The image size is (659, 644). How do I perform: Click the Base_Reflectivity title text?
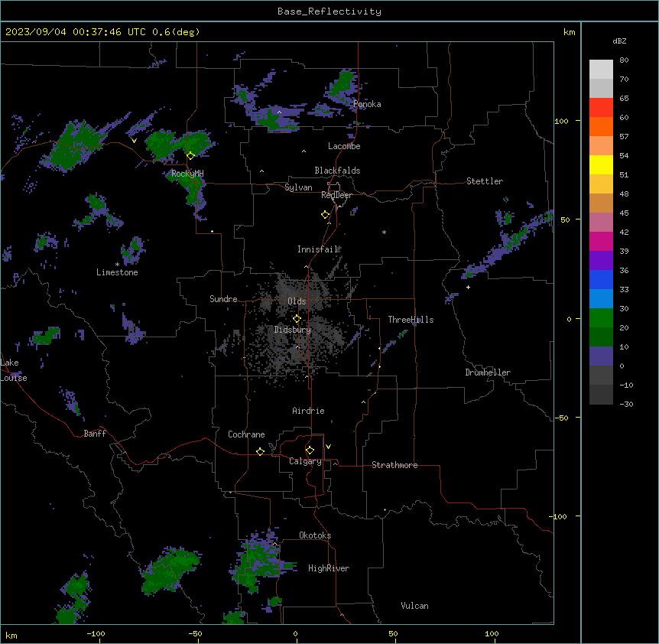[329, 11]
